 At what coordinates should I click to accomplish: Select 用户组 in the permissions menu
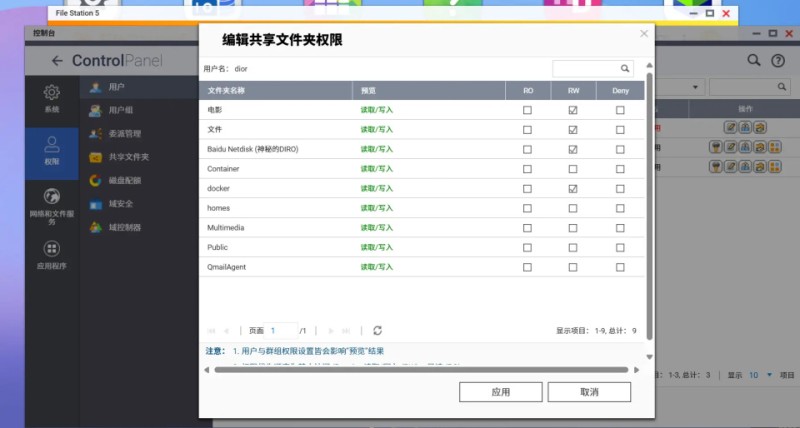121,110
